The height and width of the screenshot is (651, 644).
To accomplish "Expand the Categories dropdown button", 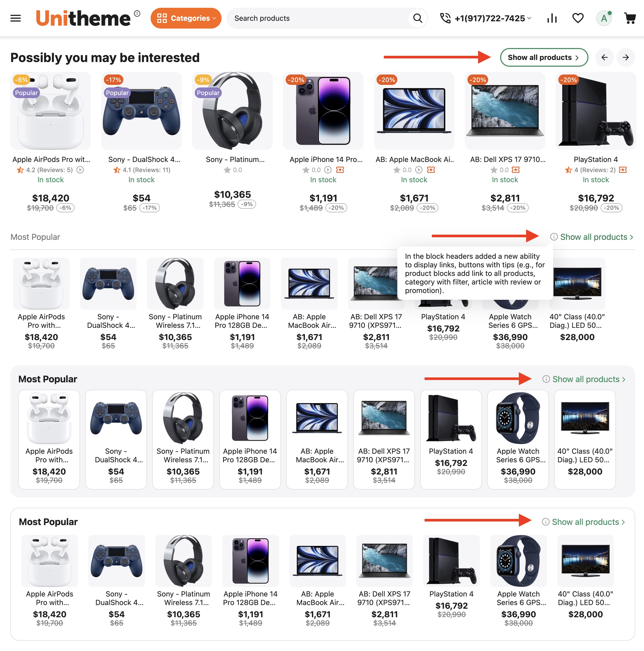I will click(x=186, y=18).
